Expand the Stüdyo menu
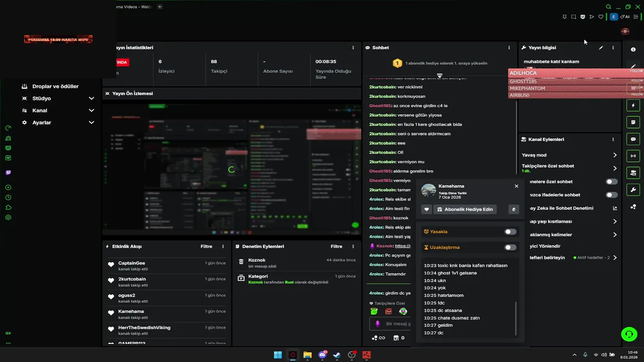This screenshot has width=644, height=362. click(x=92, y=99)
